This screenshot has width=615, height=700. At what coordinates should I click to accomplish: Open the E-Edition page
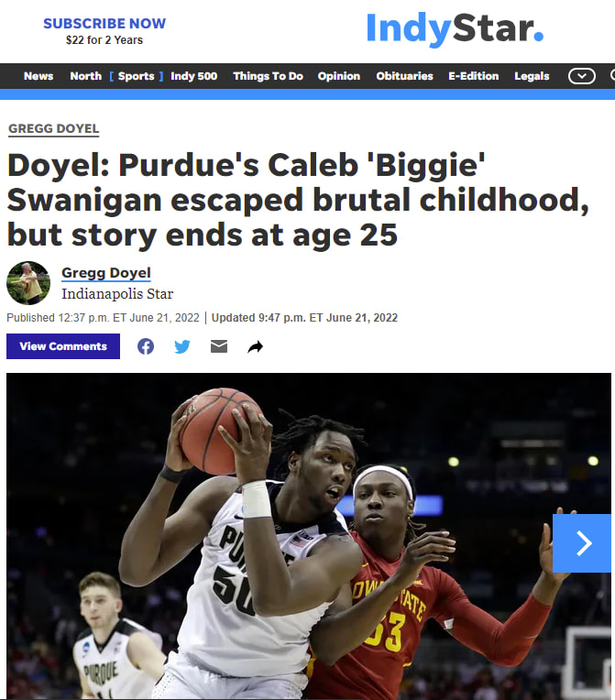(x=474, y=76)
